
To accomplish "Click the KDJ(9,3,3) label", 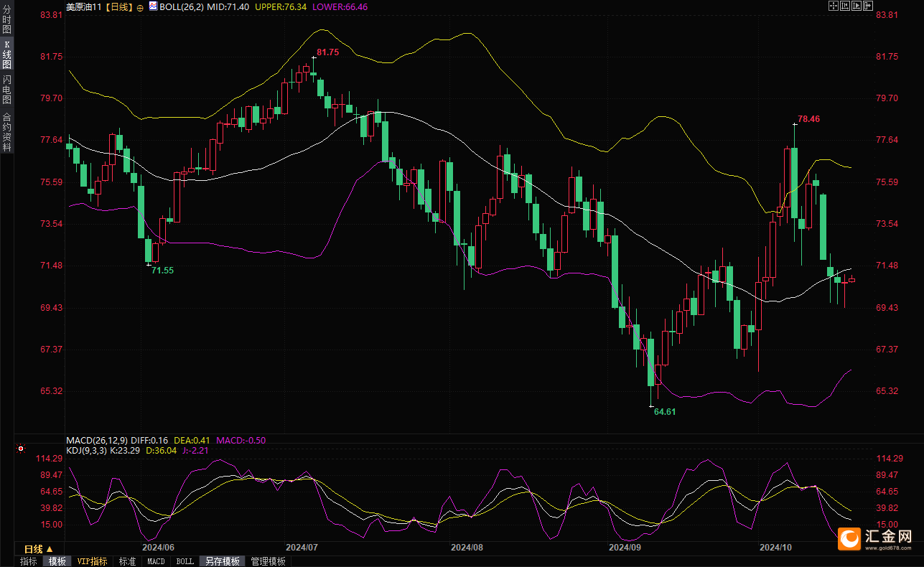I will tap(87, 450).
